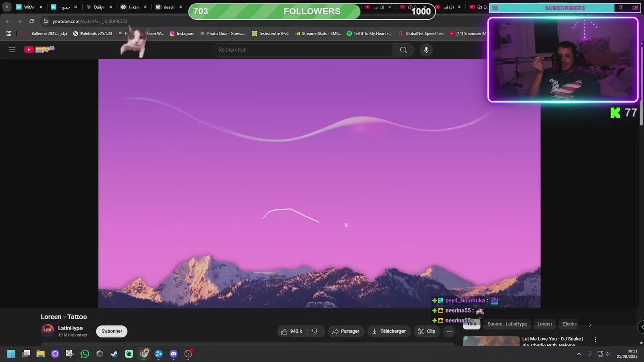Screen dimensions: 644x362
Task: Select the Loreen filter chip
Action: coord(544,324)
